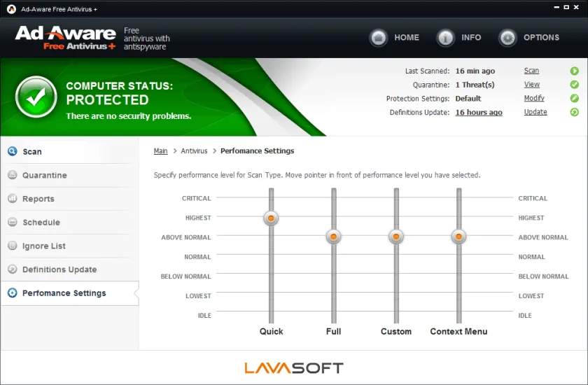Click the Scan link in status panel
The height and width of the screenshot is (385, 588).
coord(531,71)
